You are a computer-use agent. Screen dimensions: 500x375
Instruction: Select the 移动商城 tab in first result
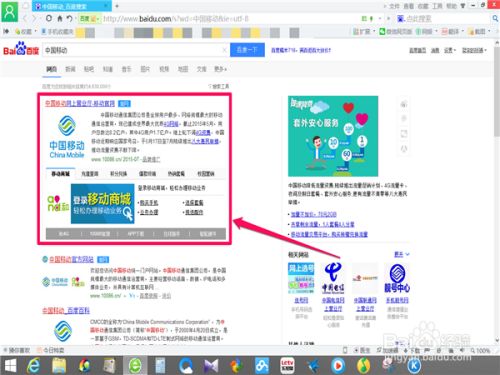(60, 174)
